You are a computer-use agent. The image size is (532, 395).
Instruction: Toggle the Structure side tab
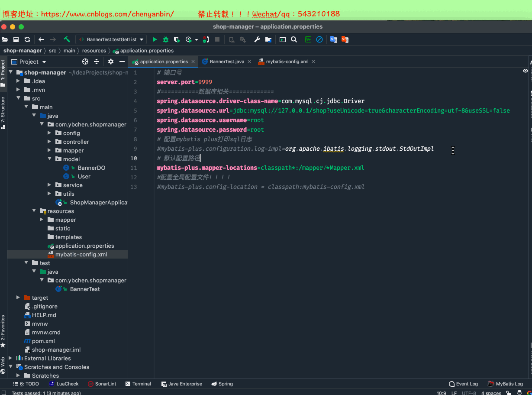point(3,113)
